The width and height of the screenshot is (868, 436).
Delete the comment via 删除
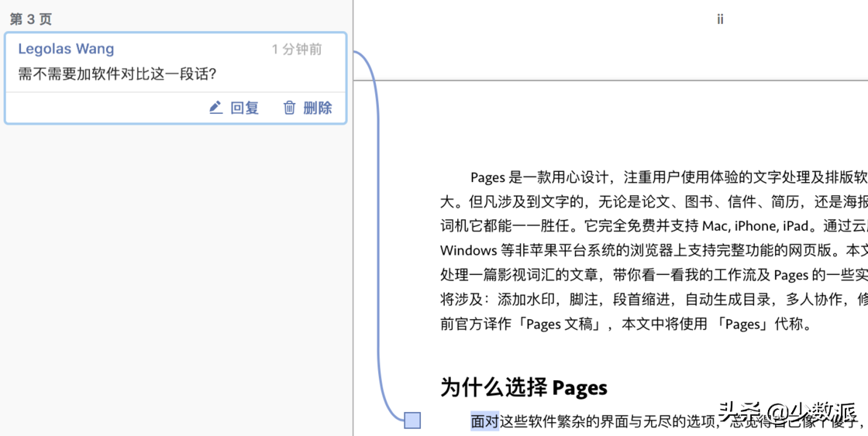pyautogui.click(x=318, y=108)
